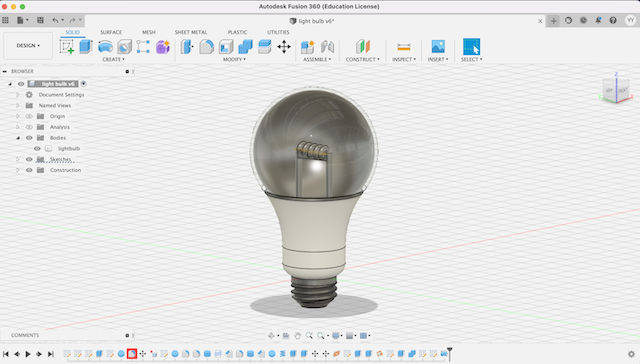The image size is (640, 364).
Task: Select the Offset Plane construct tool
Action: click(362, 47)
